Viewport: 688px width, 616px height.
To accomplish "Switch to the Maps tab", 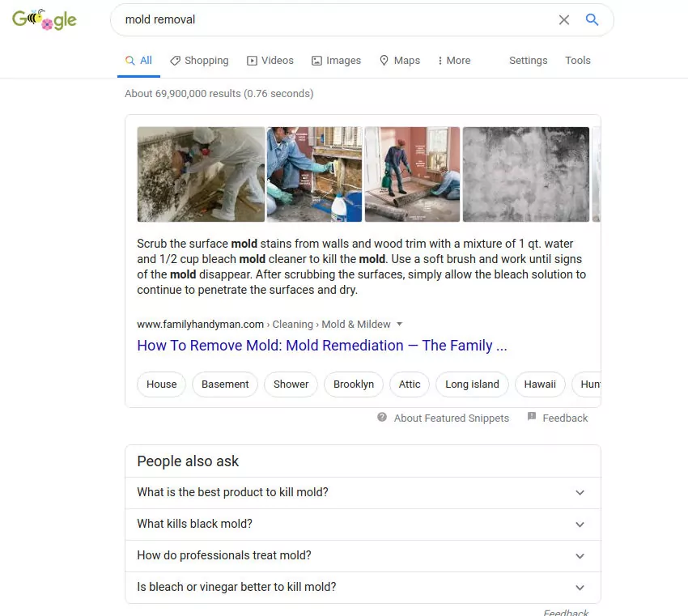I will tap(400, 61).
